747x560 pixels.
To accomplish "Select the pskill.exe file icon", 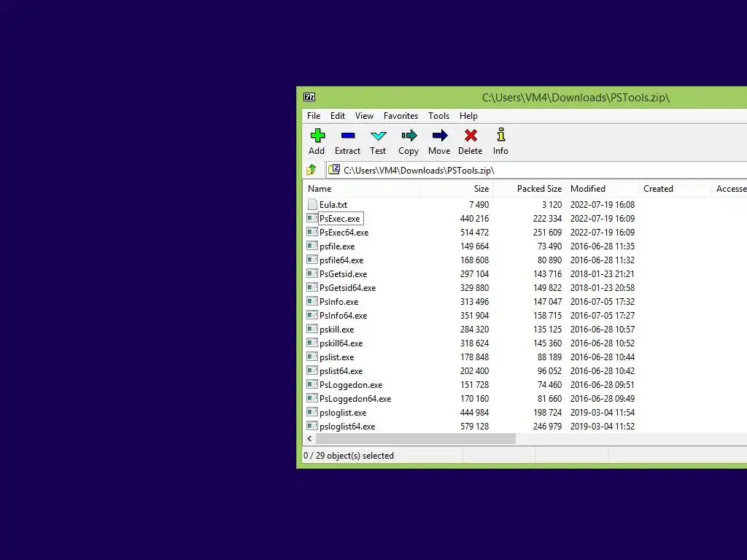I will (x=312, y=329).
